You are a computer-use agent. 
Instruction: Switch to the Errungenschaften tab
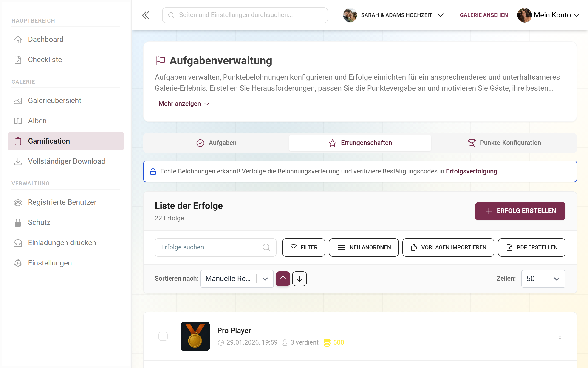coord(360,143)
